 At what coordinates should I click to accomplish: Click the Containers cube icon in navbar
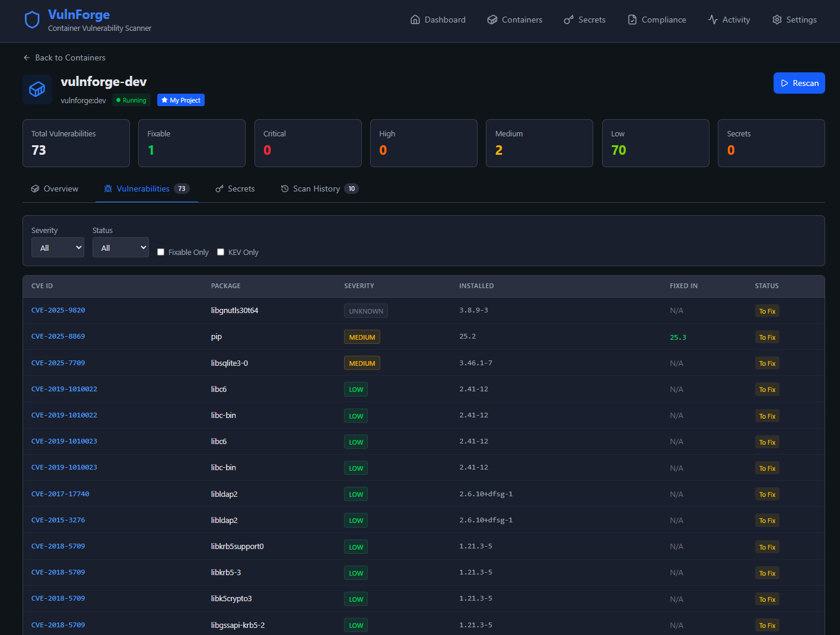point(492,20)
